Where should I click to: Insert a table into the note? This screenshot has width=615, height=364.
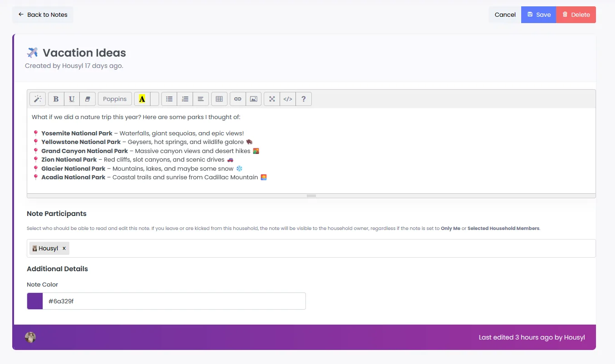click(x=219, y=99)
